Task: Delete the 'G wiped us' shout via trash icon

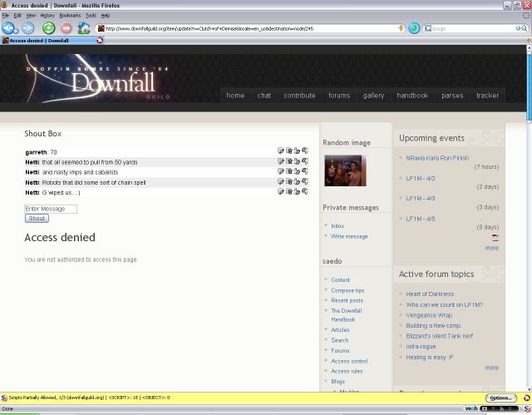Action: pos(288,191)
